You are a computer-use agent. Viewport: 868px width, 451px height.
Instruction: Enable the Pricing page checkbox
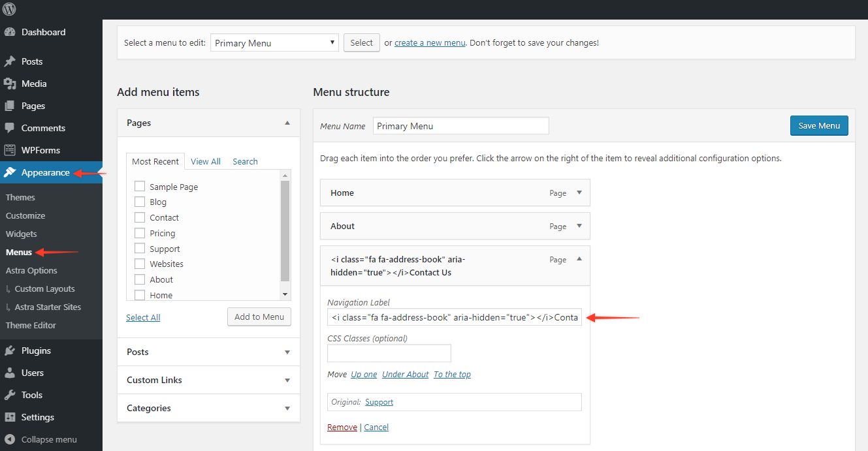pyautogui.click(x=140, y=233)
